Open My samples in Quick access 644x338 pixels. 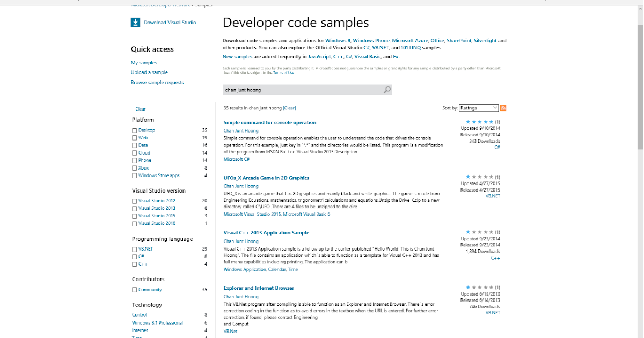pos(144,63)
